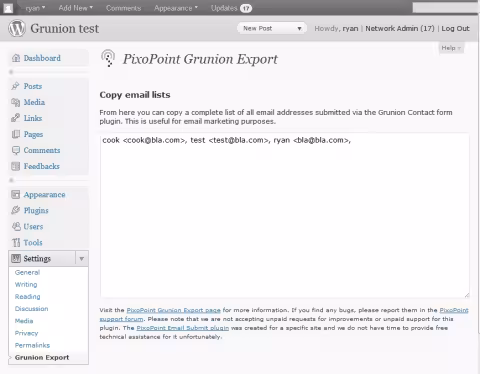Open the Media item below Posts
Image resolution: width=480 pixels, height=374 pixels.
pos(34,102)
